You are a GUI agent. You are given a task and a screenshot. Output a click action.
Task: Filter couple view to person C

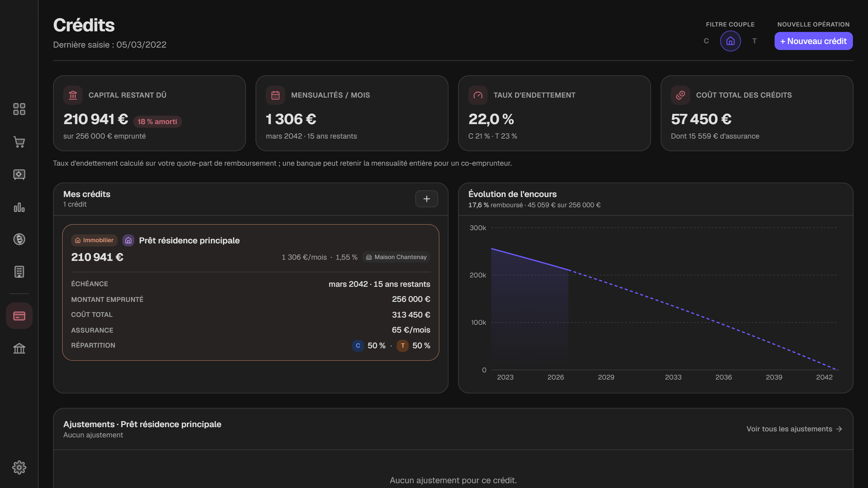pos(706,41)
